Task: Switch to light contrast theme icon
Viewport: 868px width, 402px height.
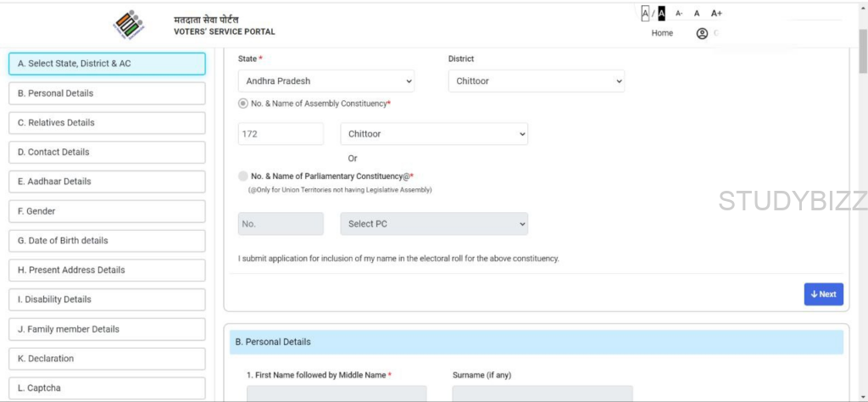Action: [x=645, y=14]
